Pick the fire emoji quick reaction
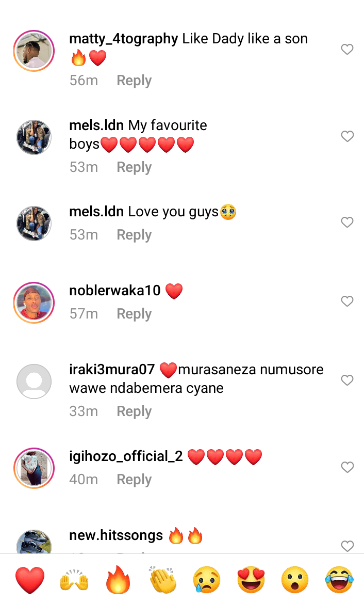 118,580
